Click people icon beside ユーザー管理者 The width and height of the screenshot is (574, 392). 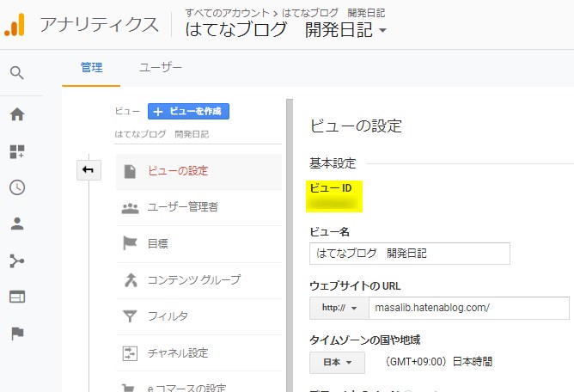coord(130,208)
